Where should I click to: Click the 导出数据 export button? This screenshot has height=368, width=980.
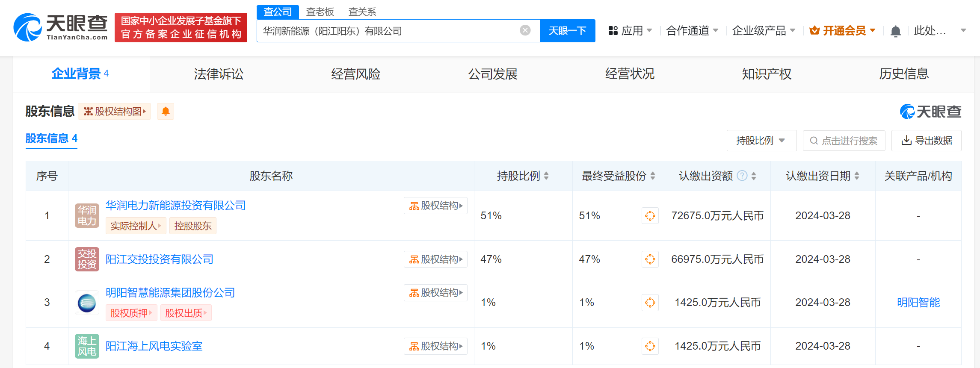point(926,141)
